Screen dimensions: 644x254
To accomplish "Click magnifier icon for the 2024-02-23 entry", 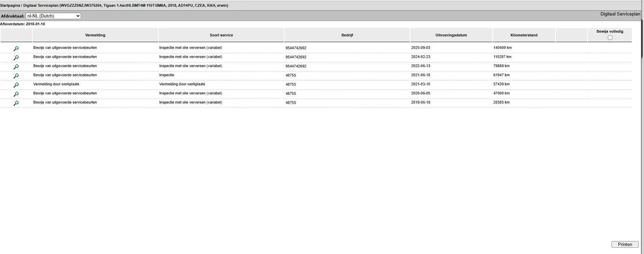I will [16, 57].
